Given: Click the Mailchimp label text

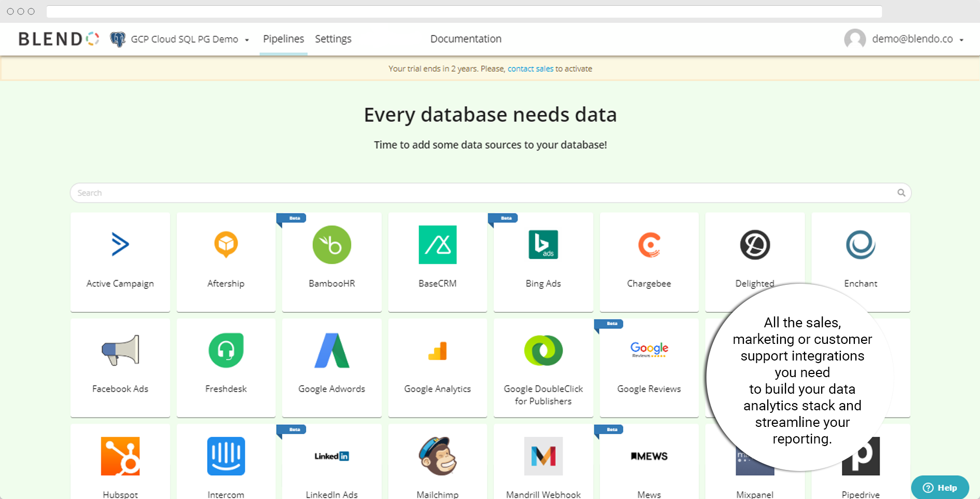Looking at the screenshot, I should click(438, 494).
